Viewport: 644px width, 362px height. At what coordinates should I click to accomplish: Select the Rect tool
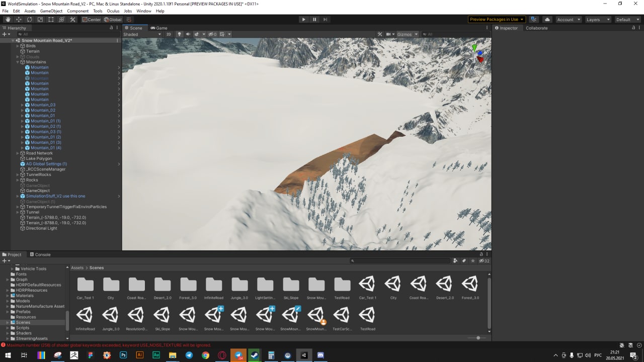pyautogui.click(x=51, y=20)
